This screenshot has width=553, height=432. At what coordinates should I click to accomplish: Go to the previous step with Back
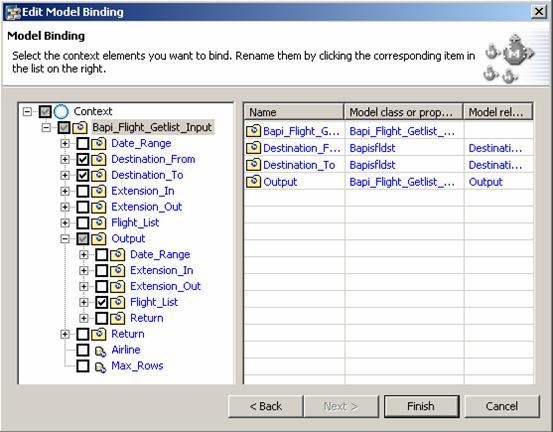[x=266, y=406]
